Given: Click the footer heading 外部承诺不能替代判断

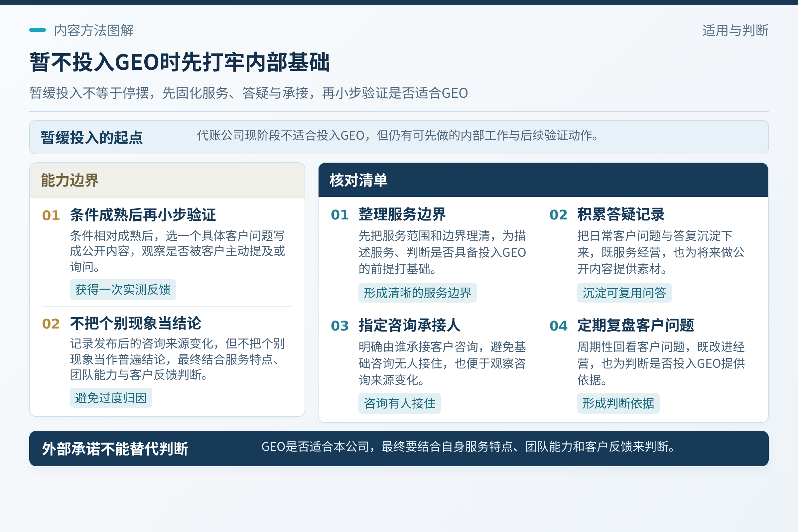Looking at the screenshot, I should [115, 449].
